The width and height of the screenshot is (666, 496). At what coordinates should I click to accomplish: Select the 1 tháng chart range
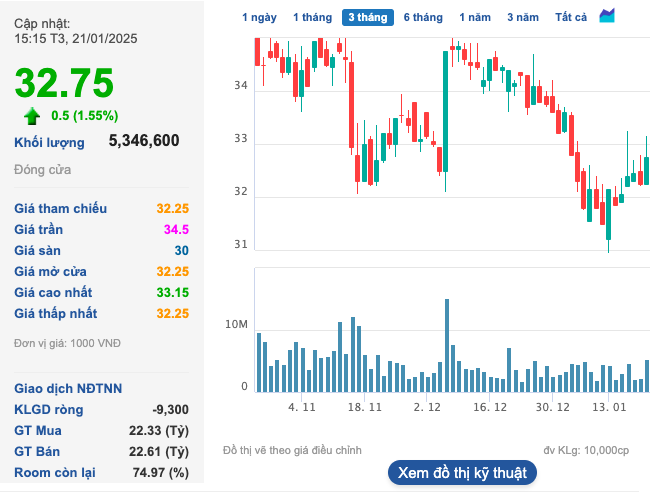tap(311, 17)
